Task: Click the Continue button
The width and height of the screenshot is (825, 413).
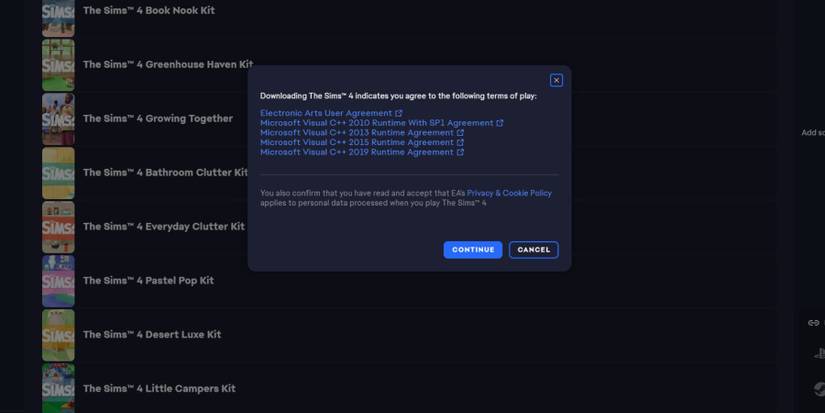Action: [x=472, y=250]
